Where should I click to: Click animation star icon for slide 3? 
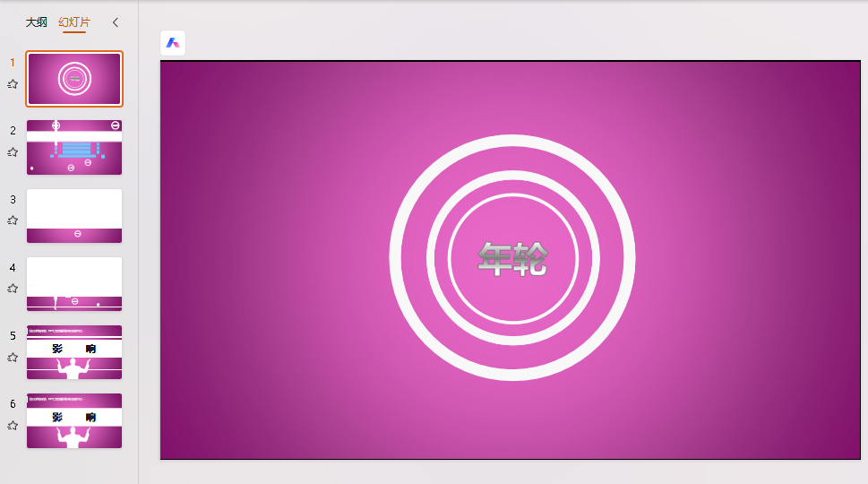click(x=13, y=220)
